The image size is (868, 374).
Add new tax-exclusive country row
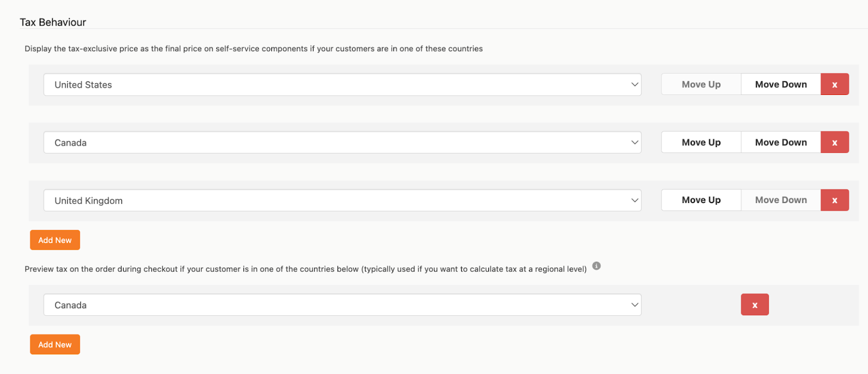[55, 240]
